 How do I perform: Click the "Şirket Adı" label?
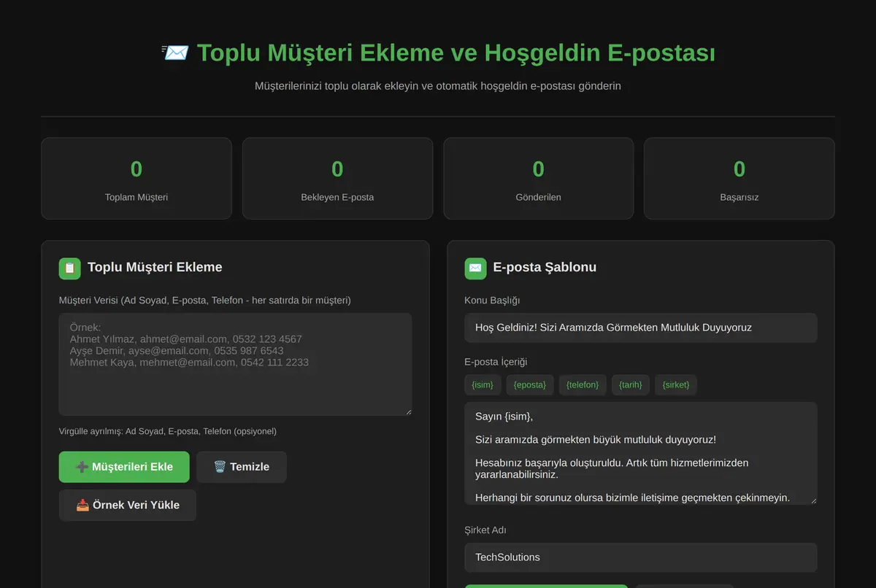pyautogui.click(x=485, y=530)
